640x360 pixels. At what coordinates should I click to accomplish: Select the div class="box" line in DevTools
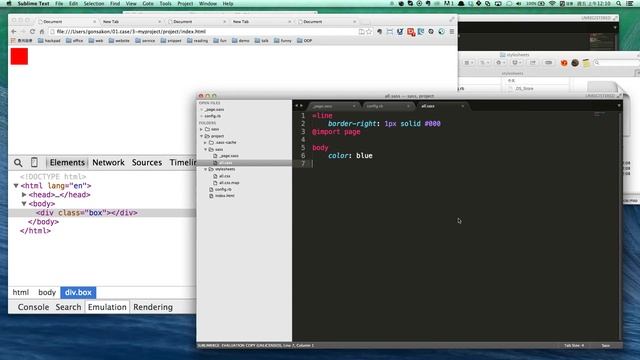pos(102,213)
